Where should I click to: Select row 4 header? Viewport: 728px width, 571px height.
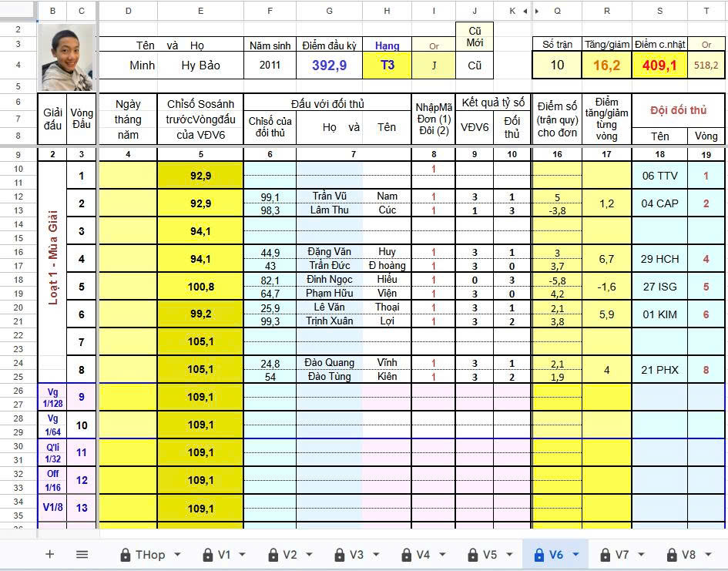coord(18,65)
